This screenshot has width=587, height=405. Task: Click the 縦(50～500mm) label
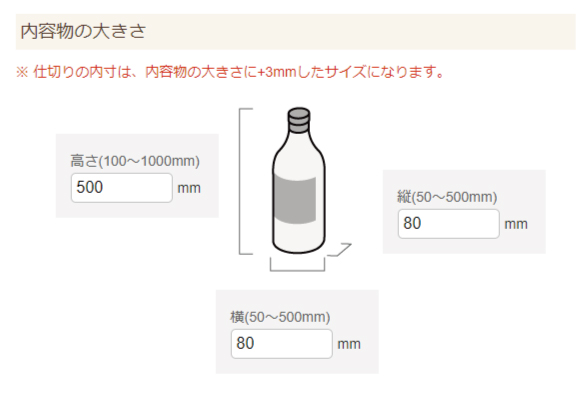[x=447, y=197]
